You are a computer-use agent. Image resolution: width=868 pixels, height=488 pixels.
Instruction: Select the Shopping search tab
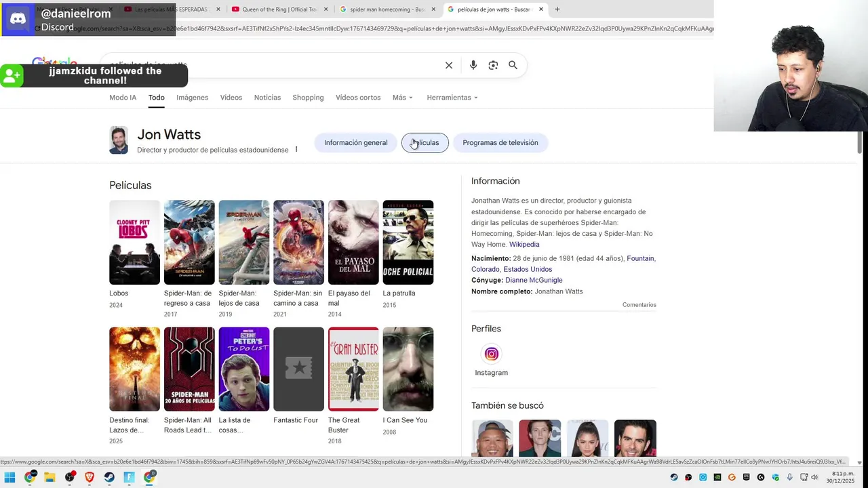[x=308, y=98]
